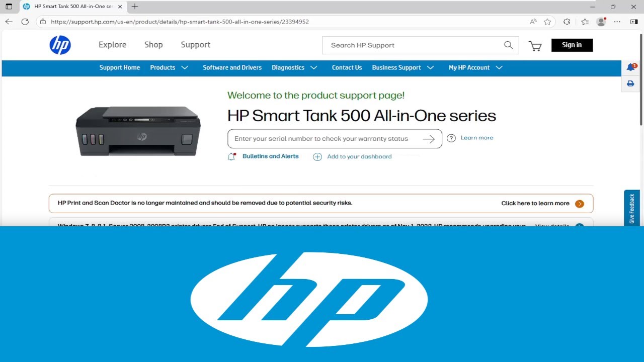The width and height of the screenshot is (644, 362).
Task: Click the Bulletins and Alerts bell icon
Action: pyautogui.click(x=231, y=156)
